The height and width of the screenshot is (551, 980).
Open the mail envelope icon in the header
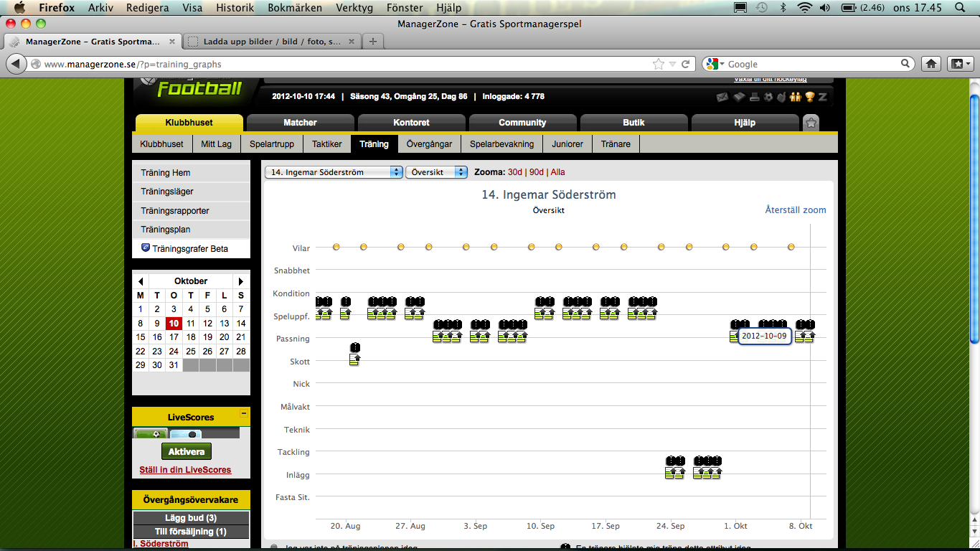722,97
